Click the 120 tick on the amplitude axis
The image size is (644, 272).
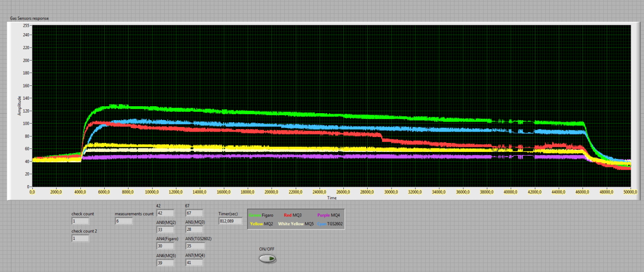27,111
